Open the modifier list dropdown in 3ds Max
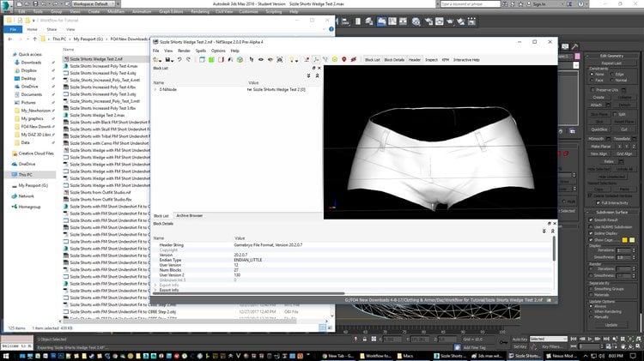Screen dimensions: 644x361 pyautogui.click(x=576, y=66)
